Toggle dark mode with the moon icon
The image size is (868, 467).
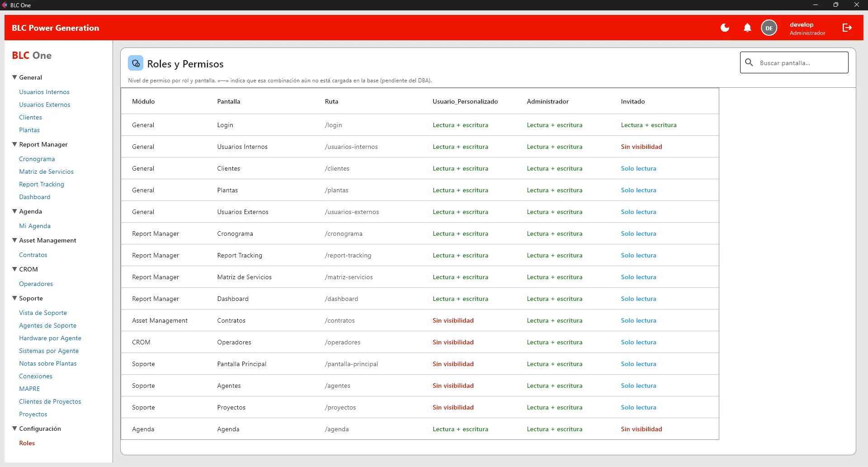coord(725,28)
